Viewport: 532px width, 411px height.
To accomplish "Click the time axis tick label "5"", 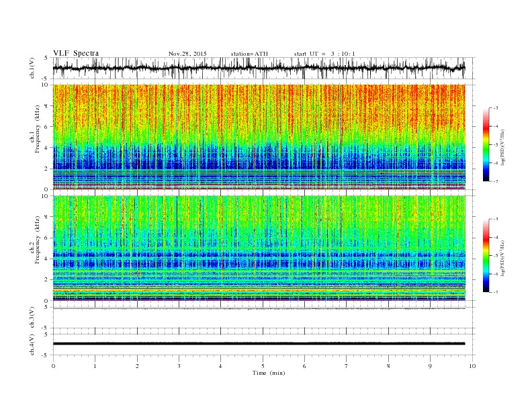I will pyautogui.click(x=263, y=366).
